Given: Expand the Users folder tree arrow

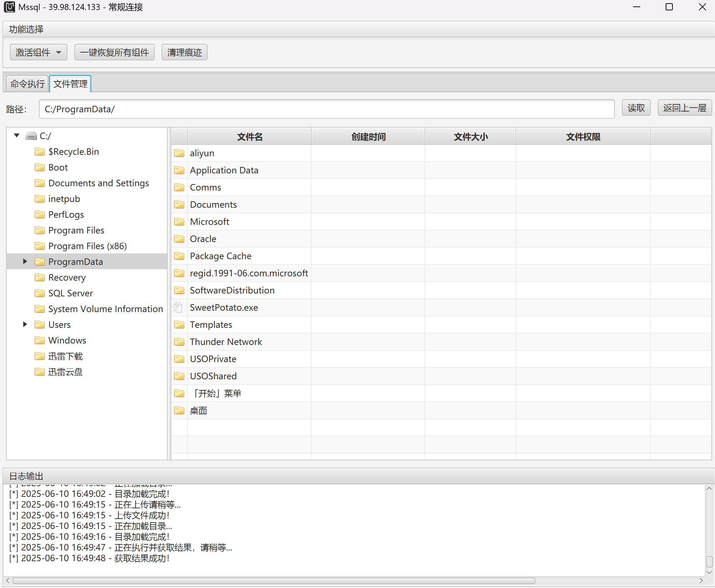Looking at the screenshot, I should click(x=25, y=324).
